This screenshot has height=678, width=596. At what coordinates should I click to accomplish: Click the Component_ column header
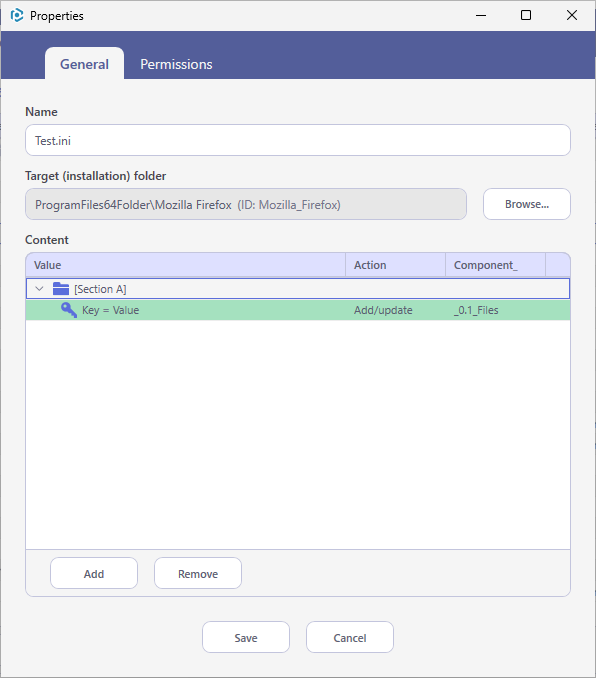[495, 265]
